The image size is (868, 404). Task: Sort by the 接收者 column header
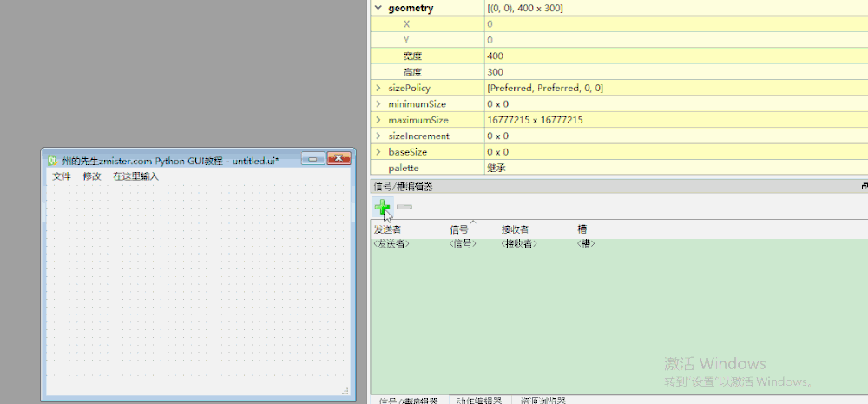click(x=516, y=229)
